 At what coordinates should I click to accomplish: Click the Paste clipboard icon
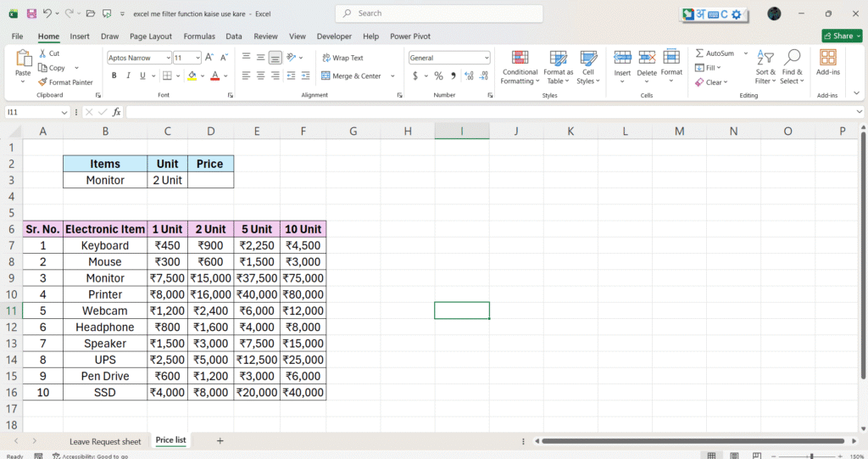23,58
